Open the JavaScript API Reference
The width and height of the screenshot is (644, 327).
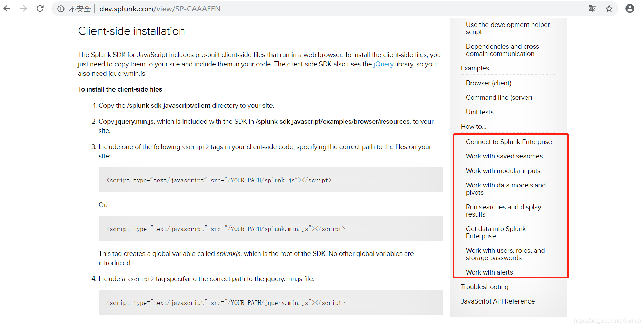[x=498, y=301]
